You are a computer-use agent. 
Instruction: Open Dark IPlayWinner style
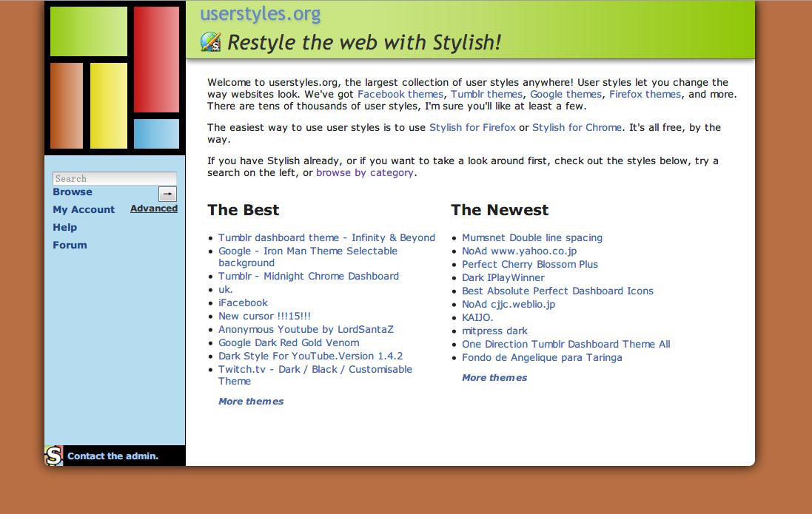click(503, 277)
